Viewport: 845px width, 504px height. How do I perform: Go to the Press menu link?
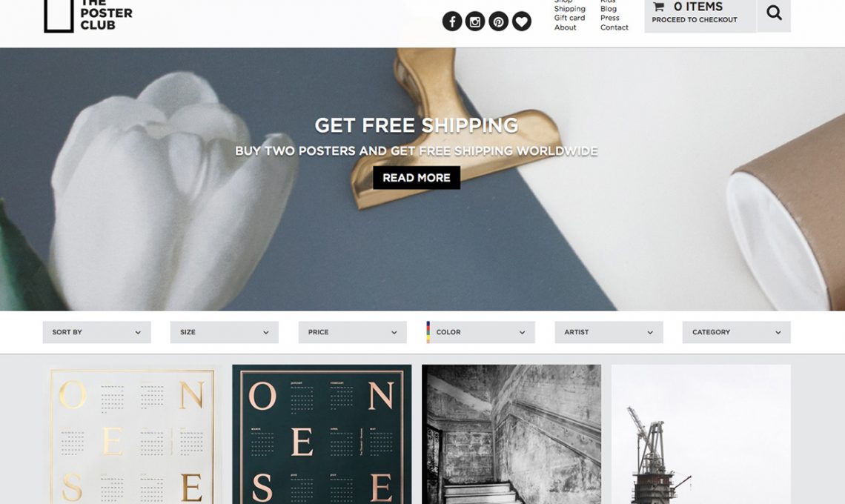click(x=610, y=18)
